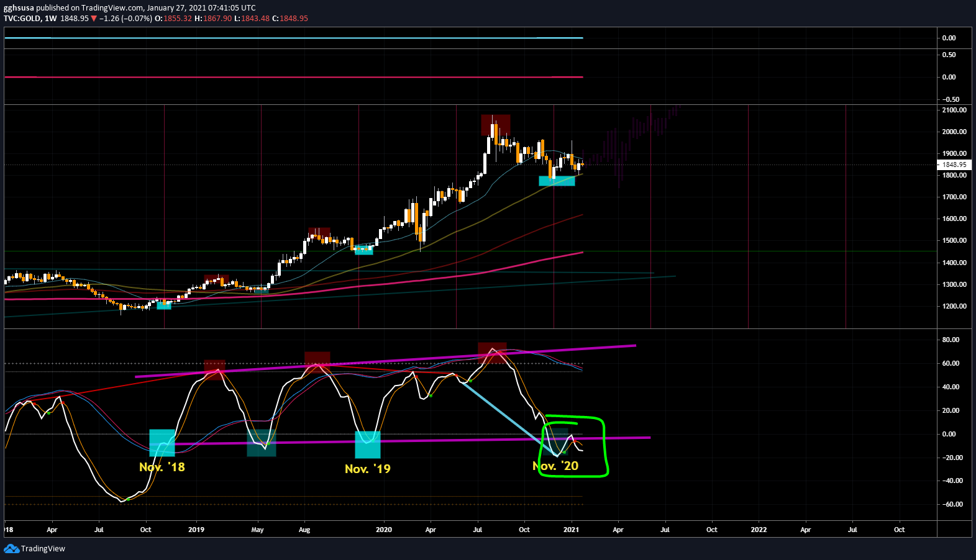Click the −1.26 (−0.07%) change value

pyautogui.click(x=126, y=19)
